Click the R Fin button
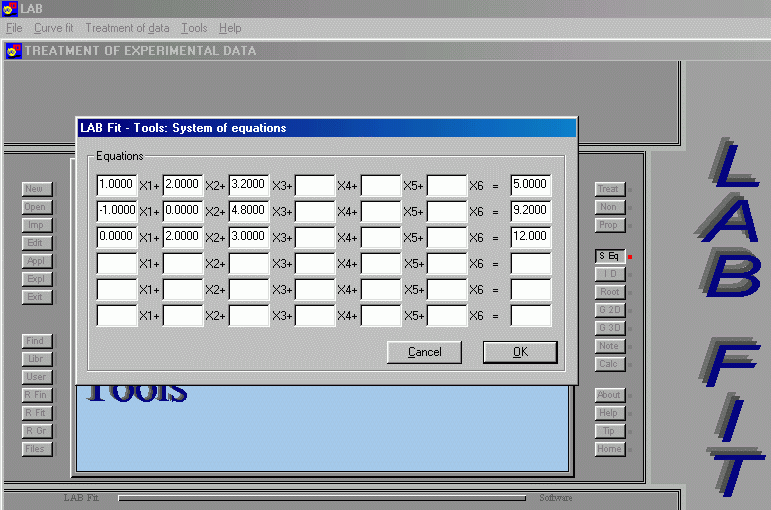The height and width of the screenshot is (510, 771). coord(36,395)
